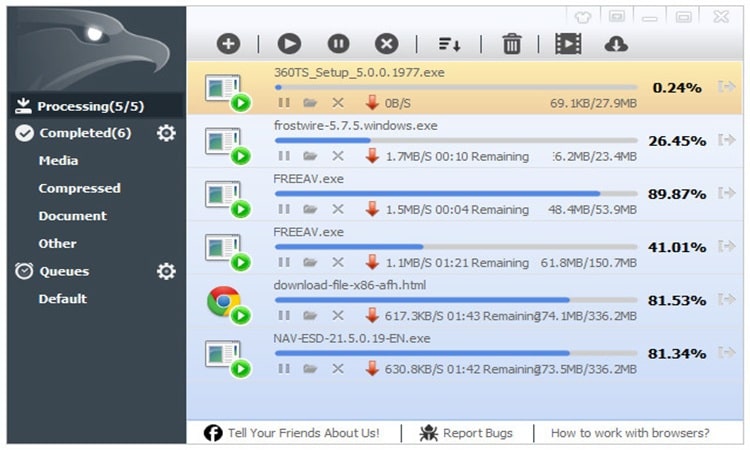Image resolution: width=750 pixels, height=450 pixels.
Task: Click the cloud download toolbar icon
Action: (616, 43)
